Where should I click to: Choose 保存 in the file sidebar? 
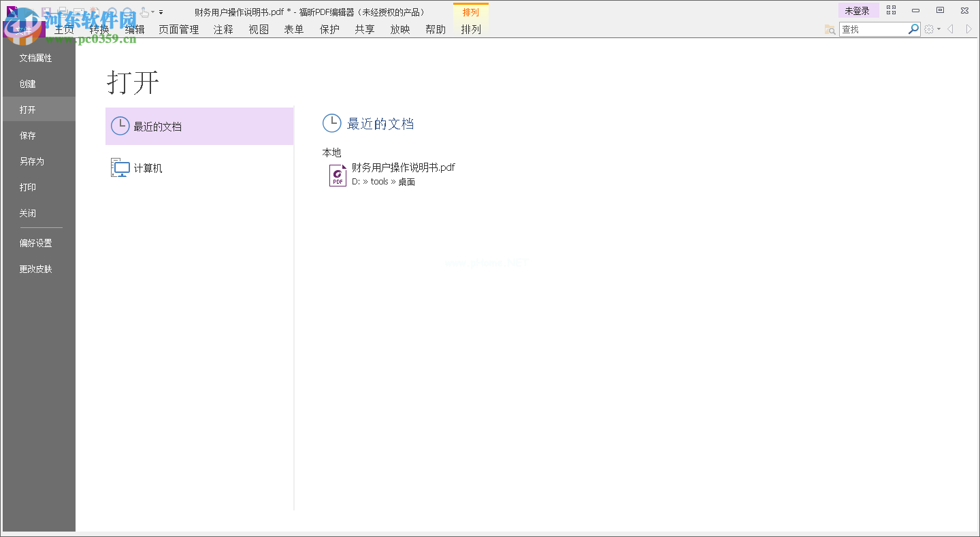(39, 135)
